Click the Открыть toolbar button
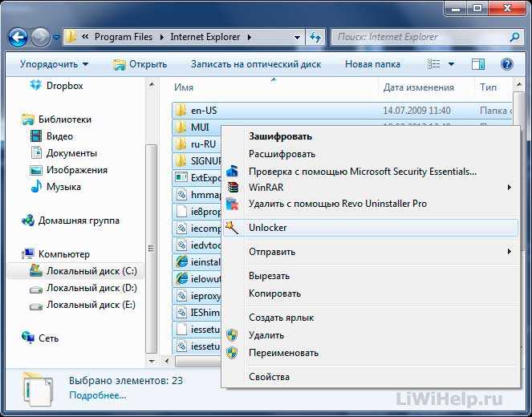532x417 pixels. [x=140, y=64]
